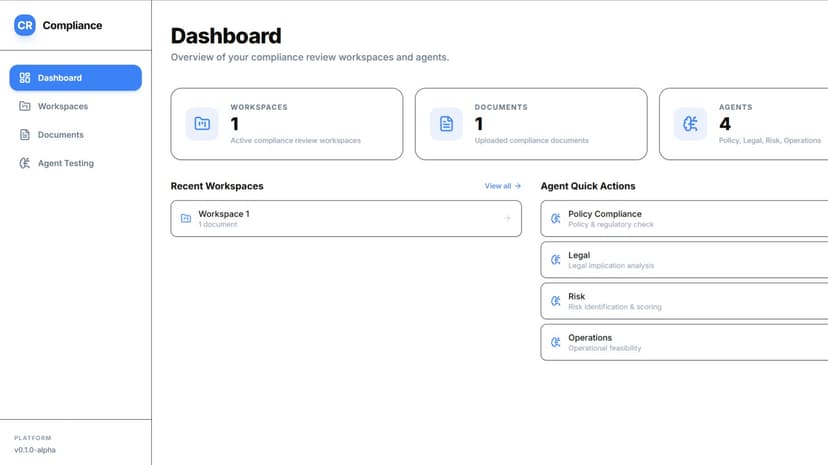Click the v0.1.0-alpha version text
Screen dimensions: 828x465
tap(35, 450)
